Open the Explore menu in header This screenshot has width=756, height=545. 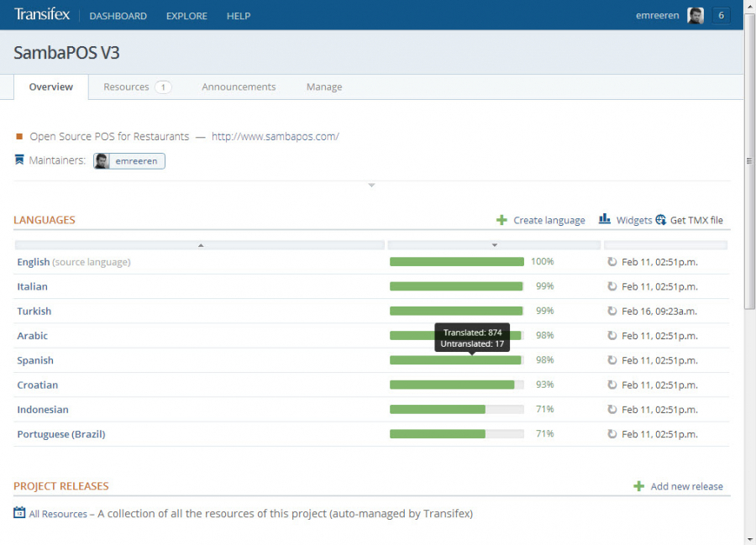186,16
